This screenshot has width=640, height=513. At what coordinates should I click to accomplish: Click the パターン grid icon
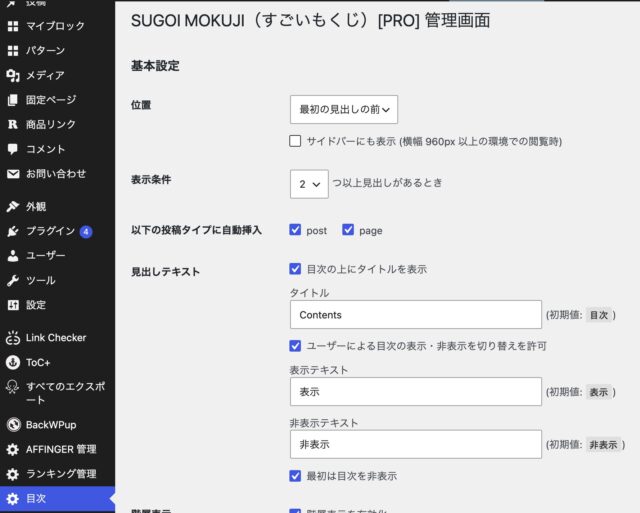pos(13,51)
